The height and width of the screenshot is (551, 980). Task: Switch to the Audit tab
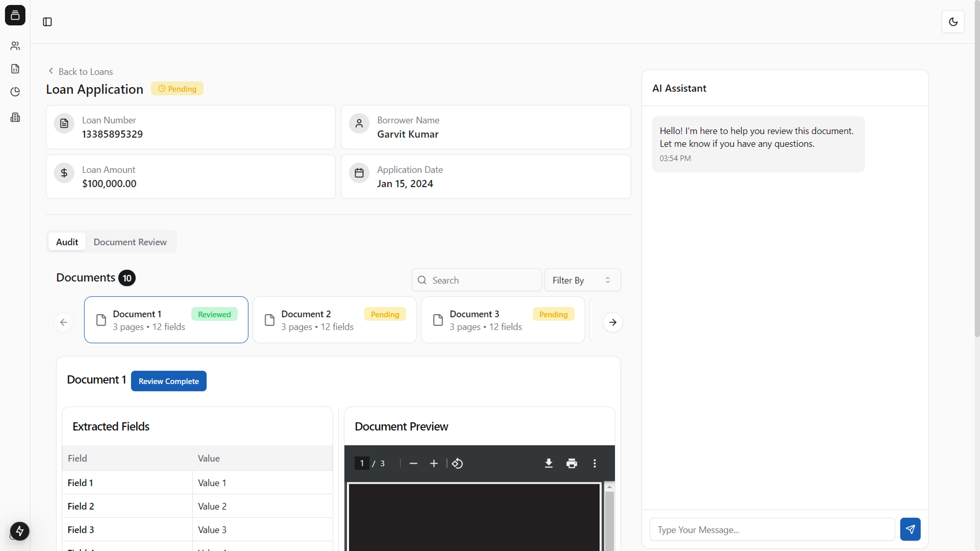(67, 242)
